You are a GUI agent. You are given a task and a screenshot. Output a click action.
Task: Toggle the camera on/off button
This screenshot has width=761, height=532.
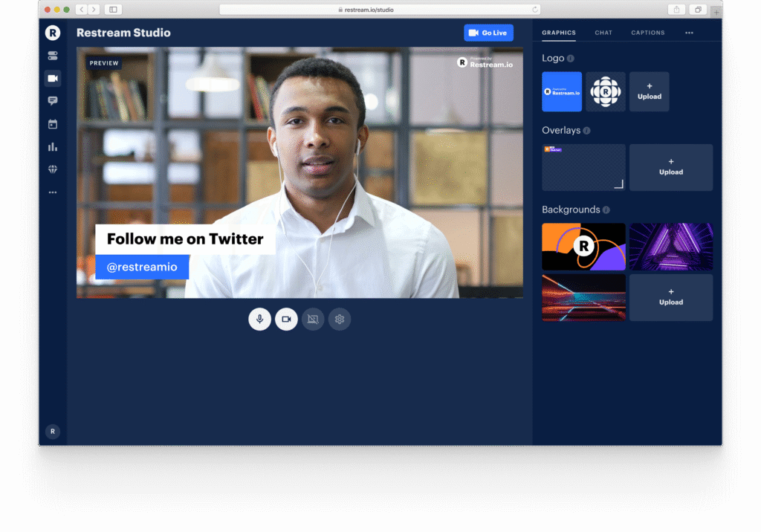pyautogui.click(x=286, y=319)
